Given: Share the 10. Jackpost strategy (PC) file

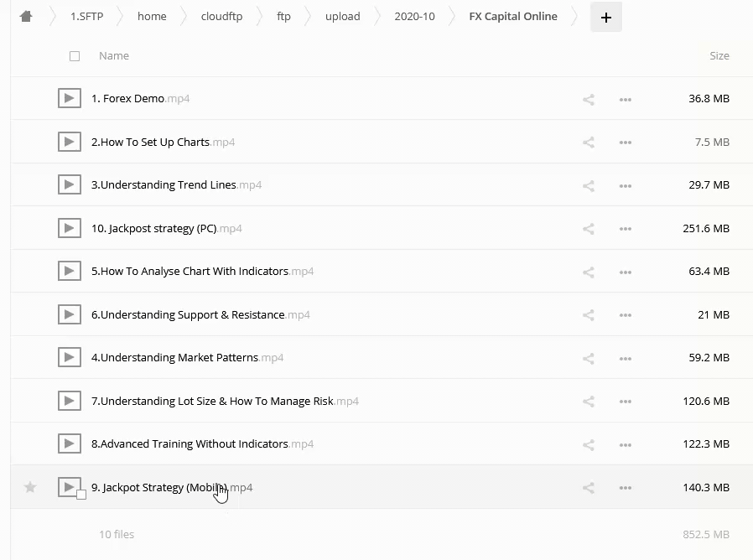Looking at the screenshot, I should 589,229.
